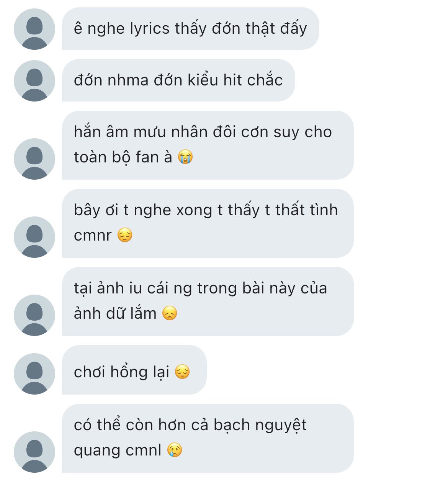Click avatar beside 'tại ảnh iu' message

point(34,315)
